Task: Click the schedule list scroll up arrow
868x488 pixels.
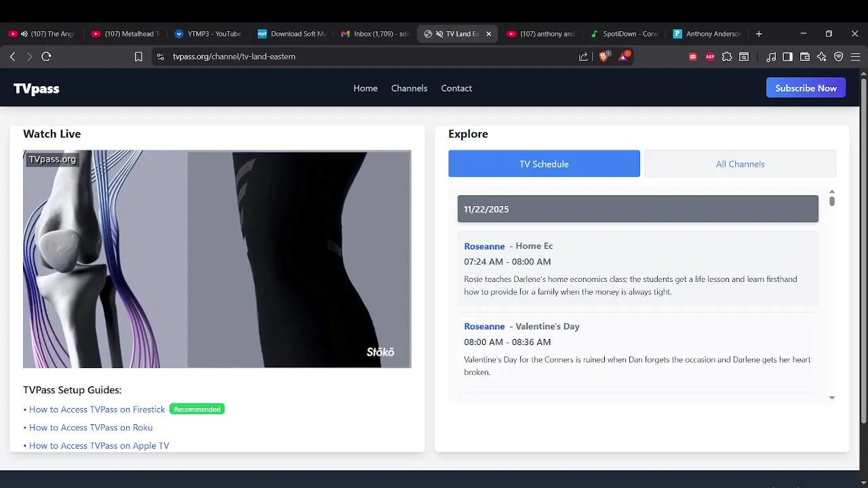Action: [x=832, y=192]
